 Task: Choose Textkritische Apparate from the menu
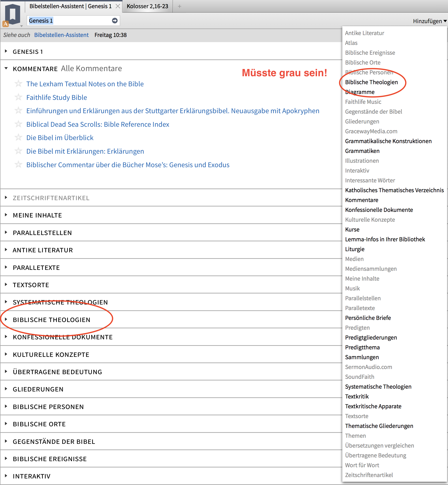click(373, 406)
